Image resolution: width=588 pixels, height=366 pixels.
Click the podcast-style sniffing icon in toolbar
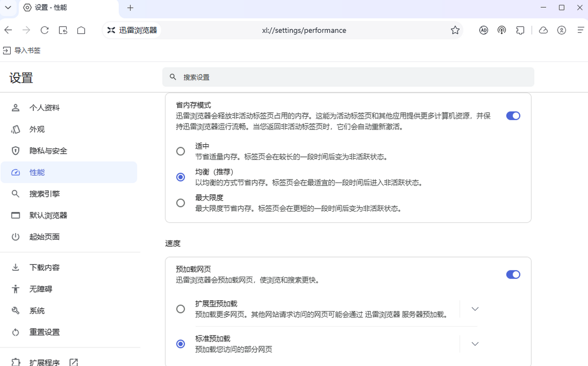pos(502,30)
